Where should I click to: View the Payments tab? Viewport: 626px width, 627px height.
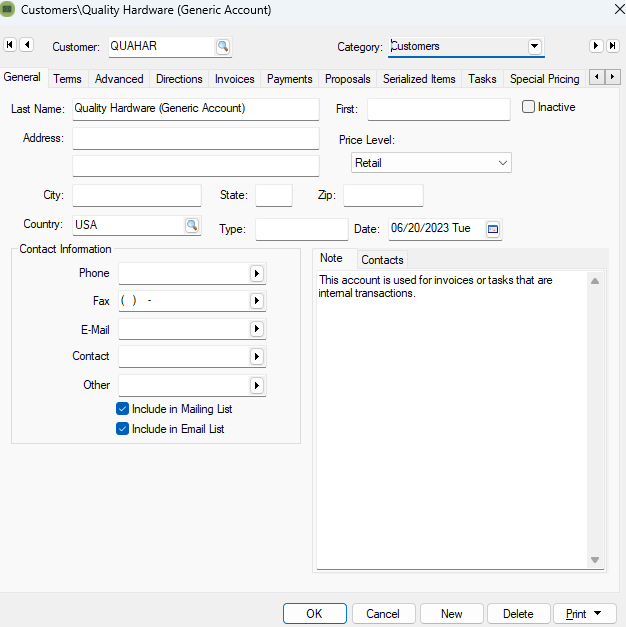(x=290, y=79)
